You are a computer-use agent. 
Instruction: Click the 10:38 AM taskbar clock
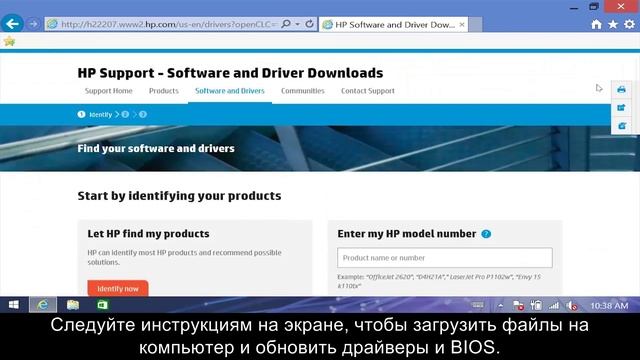609,305
